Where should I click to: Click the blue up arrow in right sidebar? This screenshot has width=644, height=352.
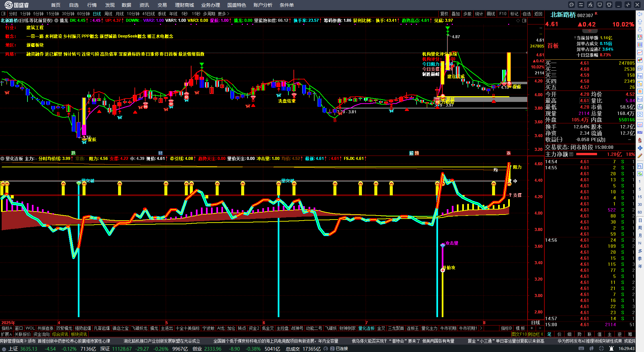tap(640, 22)
